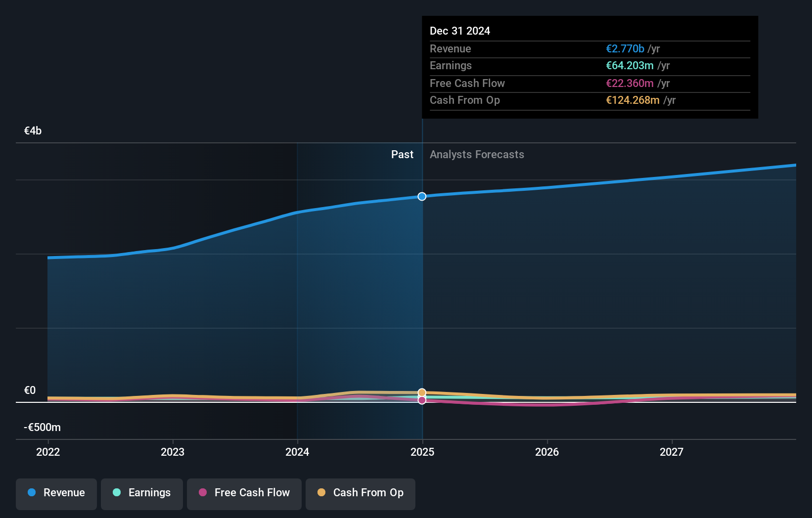Toggle the Earnings series off
Viewport: 812px width, 518px height.
click(x=142, y=493)
